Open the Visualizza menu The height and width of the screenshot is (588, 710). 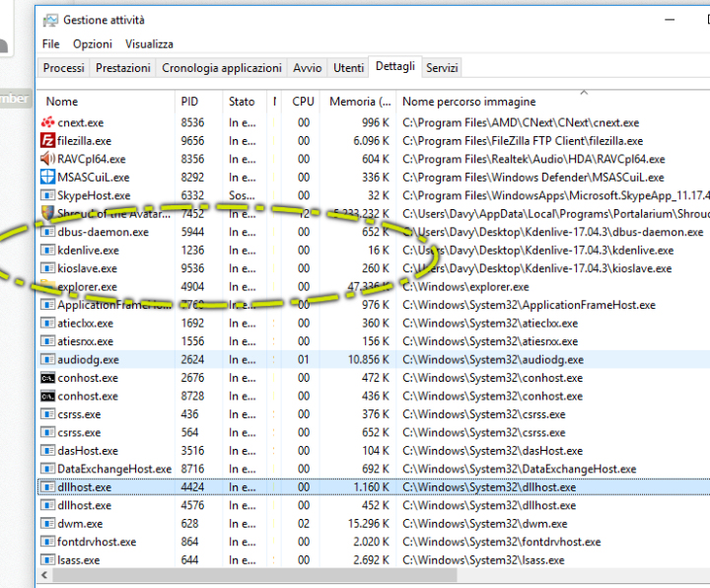(x=149, y=44)
